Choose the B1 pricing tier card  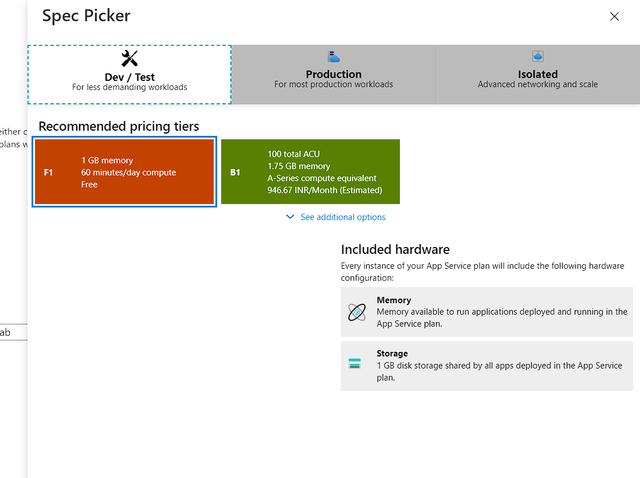310,172
